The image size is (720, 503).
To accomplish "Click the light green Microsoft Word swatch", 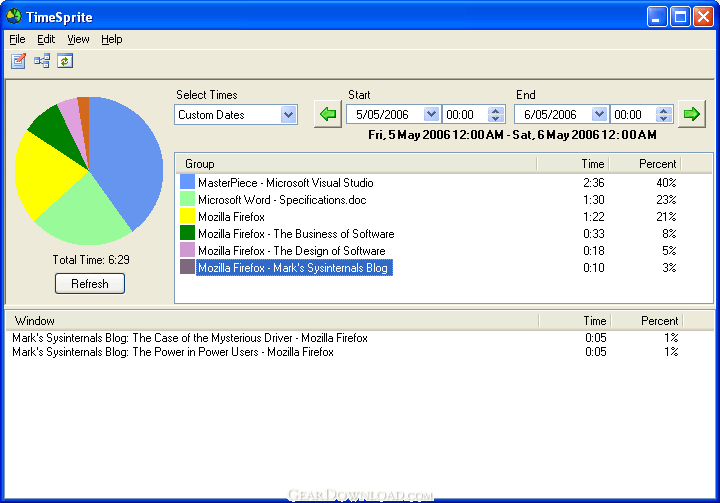I will 187,199.
